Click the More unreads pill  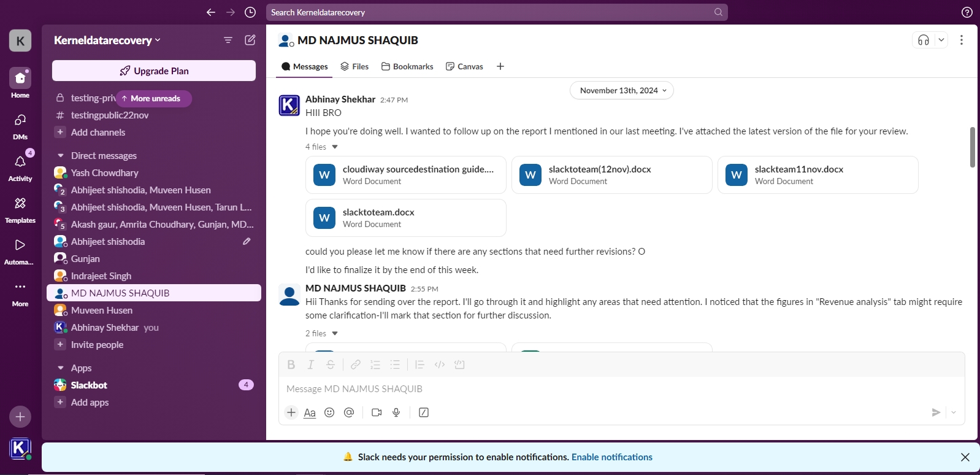point(154,98)
